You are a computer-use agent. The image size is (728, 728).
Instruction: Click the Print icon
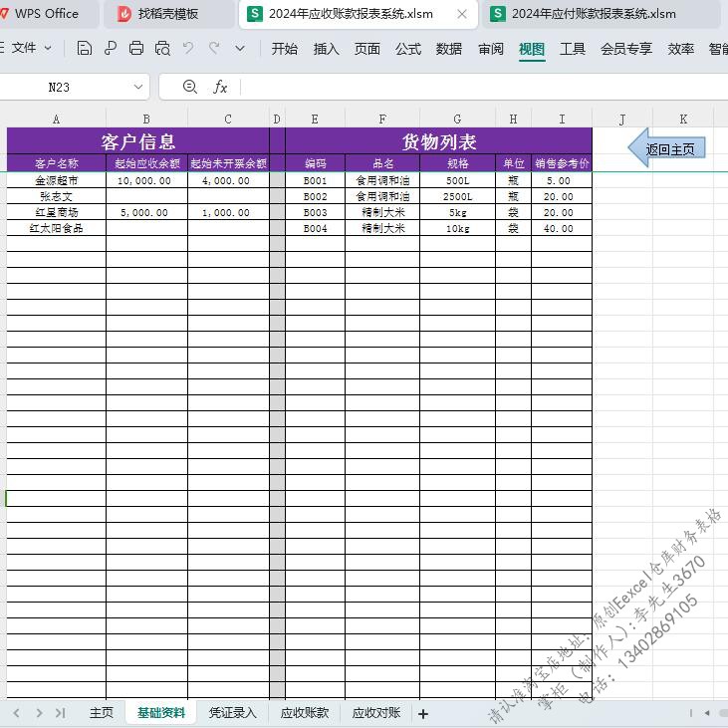136,48
